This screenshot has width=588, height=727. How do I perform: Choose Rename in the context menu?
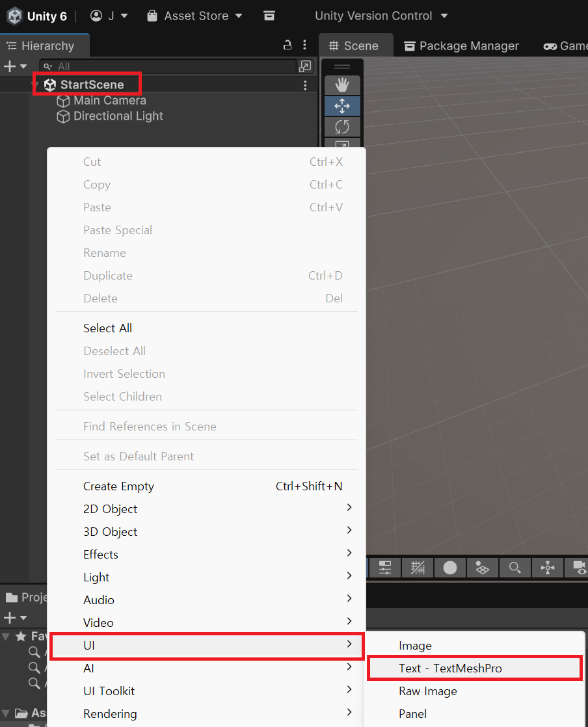click(x=206, y=253)
